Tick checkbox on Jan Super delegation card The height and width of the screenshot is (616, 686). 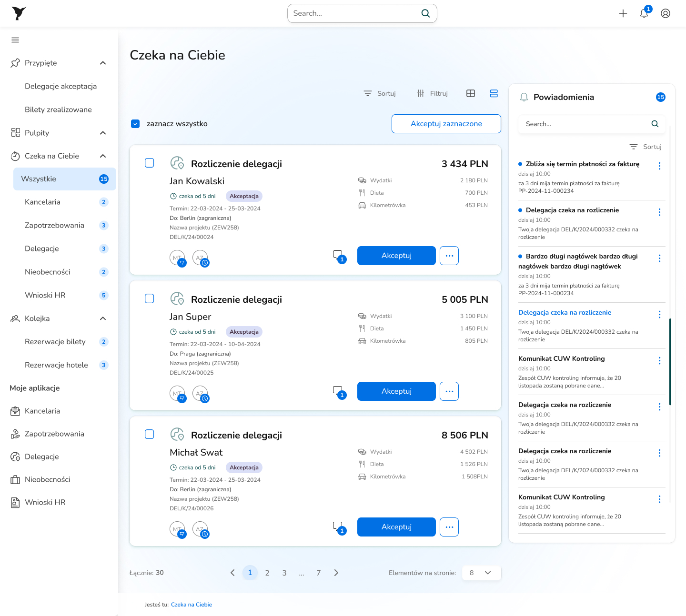pos(150,298)
